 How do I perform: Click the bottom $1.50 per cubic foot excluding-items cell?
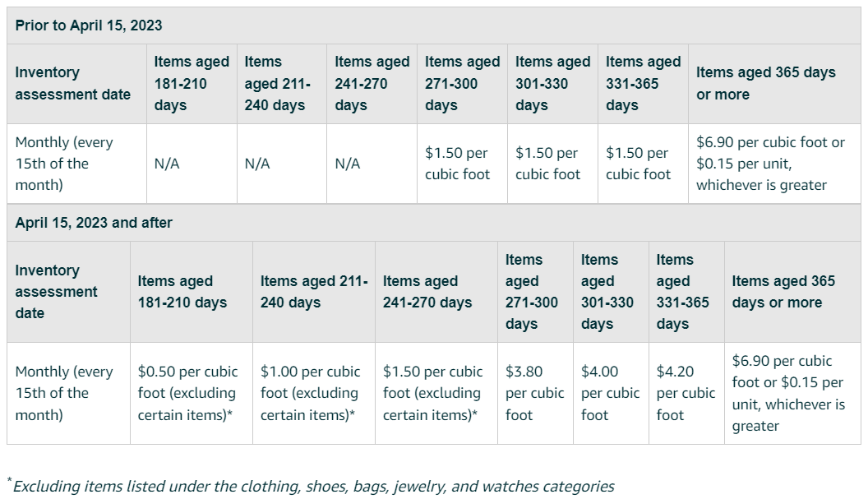pyautogui.click(x=436, y=393)
